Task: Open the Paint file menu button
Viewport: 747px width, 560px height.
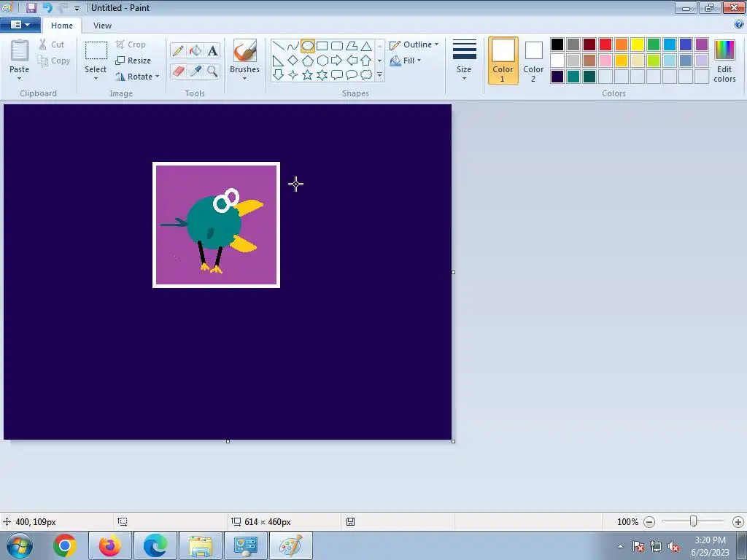Action: point(20,25)
